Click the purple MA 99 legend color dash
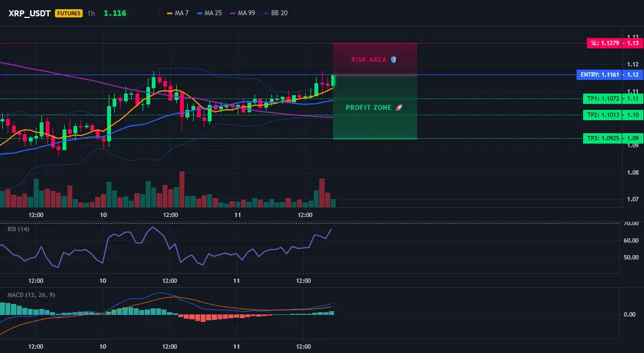644x353 pixels. pyautogui.click(x=233, y=13)
